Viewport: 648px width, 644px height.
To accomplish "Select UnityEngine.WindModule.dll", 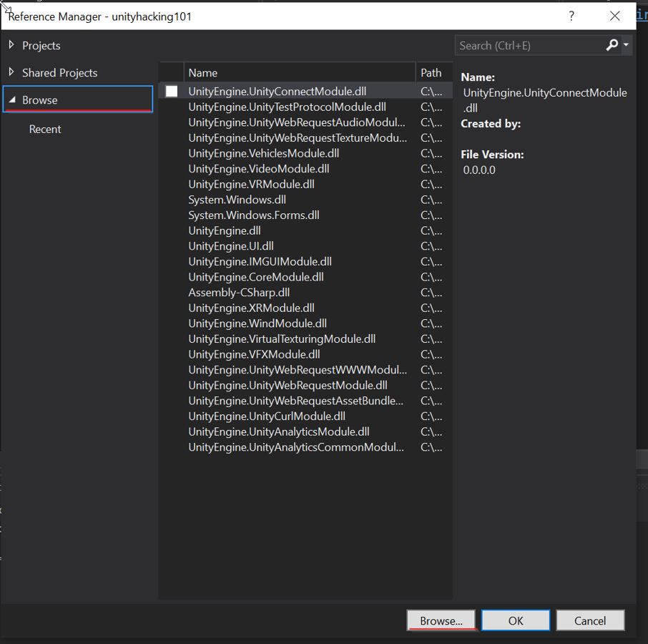I will 305,323.
